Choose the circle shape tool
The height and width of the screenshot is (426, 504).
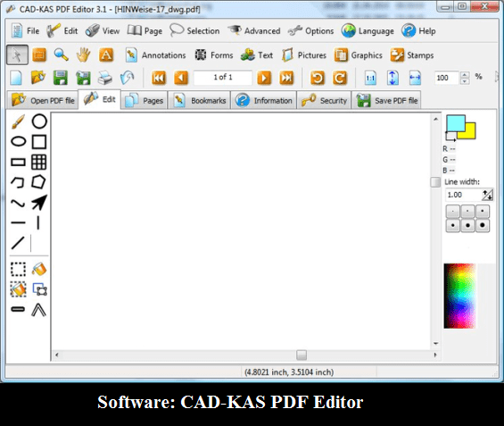click(x=39, y=121)
